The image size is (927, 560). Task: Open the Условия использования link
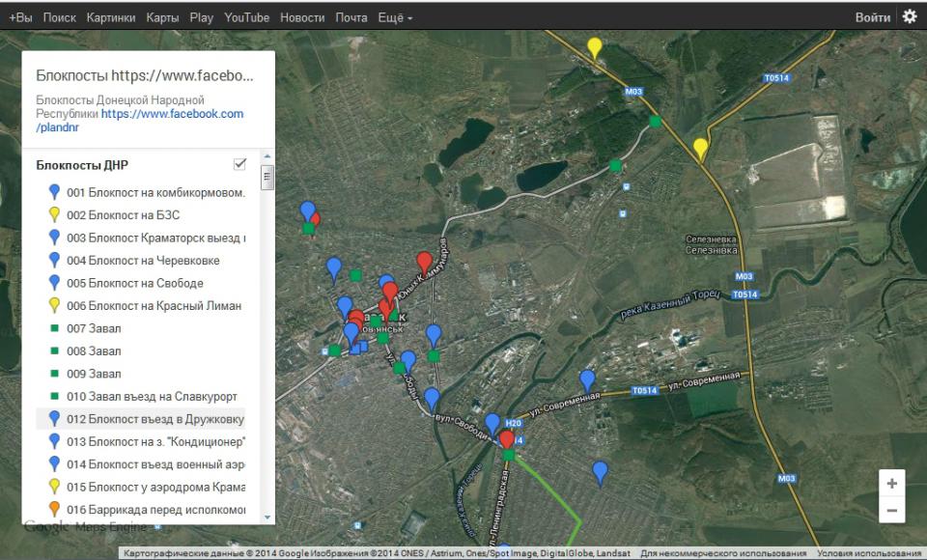pos(869,553)
